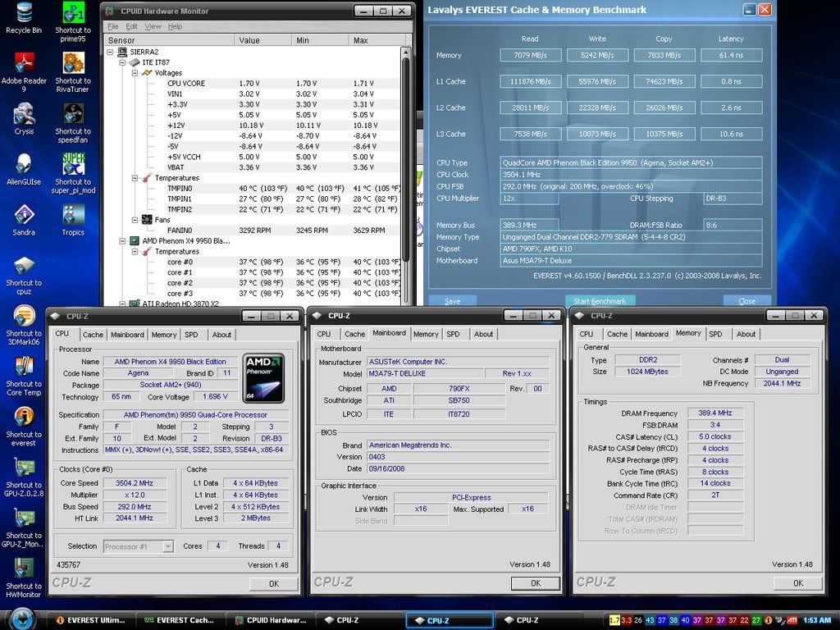The image size is (840, 630).
Task: Launch the Shortcut to cpuz icon
Action: tap(24, 275)
